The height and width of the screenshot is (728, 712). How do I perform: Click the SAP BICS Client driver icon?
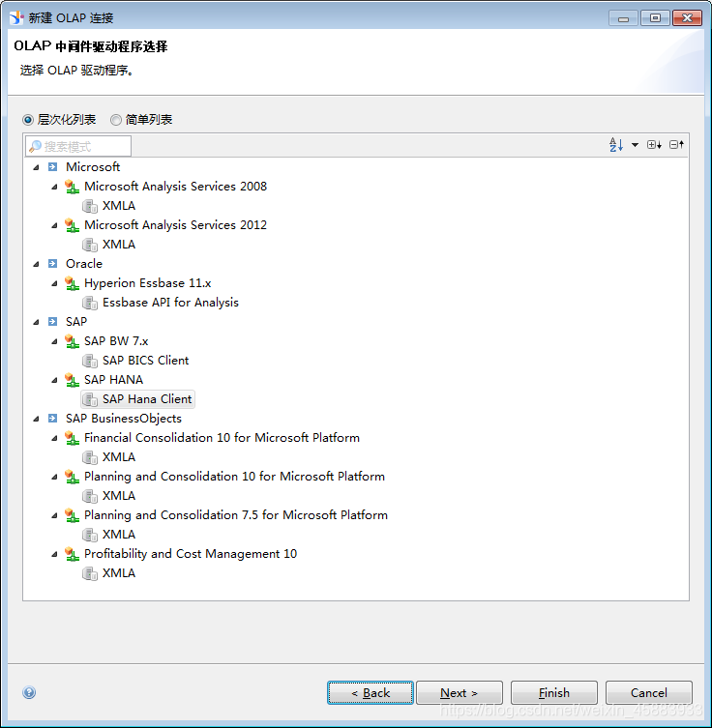90,361
